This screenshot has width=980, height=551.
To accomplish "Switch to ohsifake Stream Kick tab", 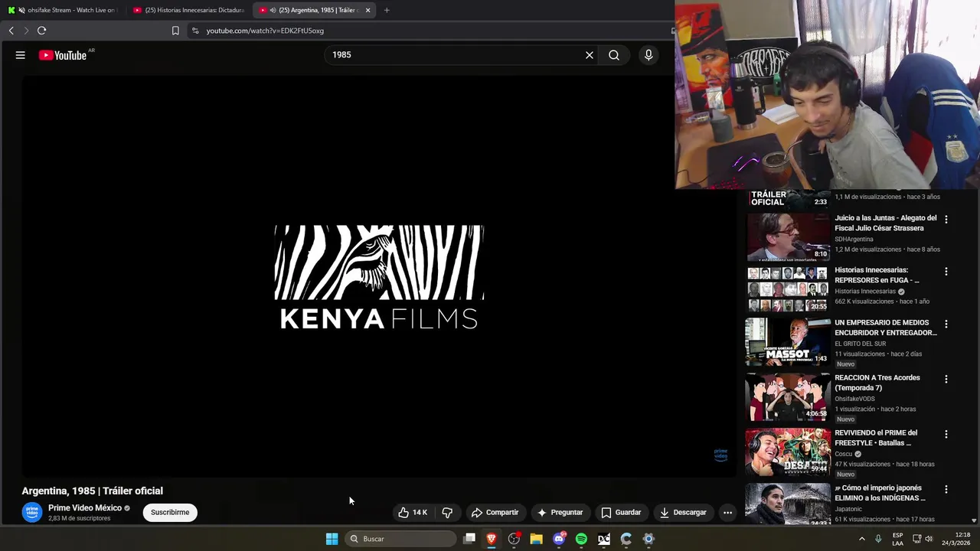I will pos(61,10).
